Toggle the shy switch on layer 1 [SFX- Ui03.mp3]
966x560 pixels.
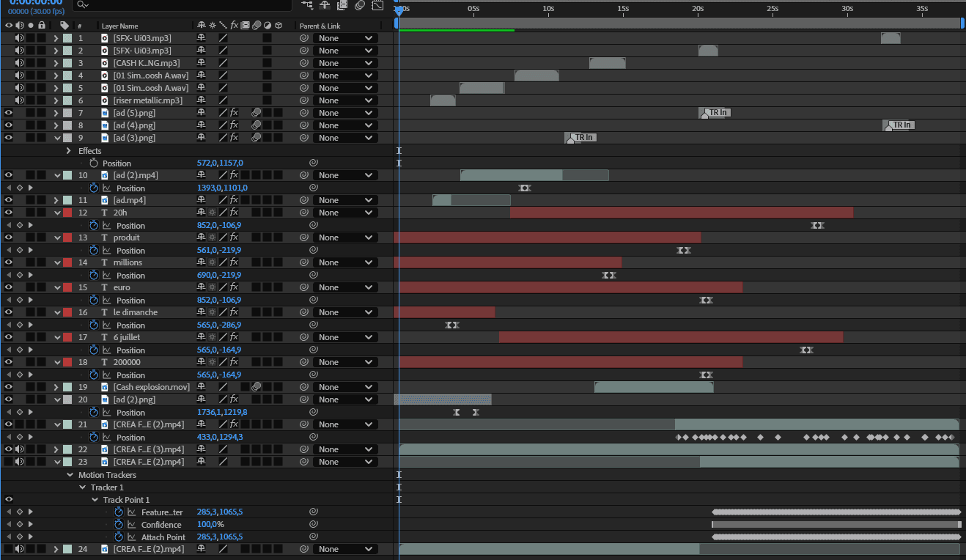pyautogui.click(x=201, y=38)
